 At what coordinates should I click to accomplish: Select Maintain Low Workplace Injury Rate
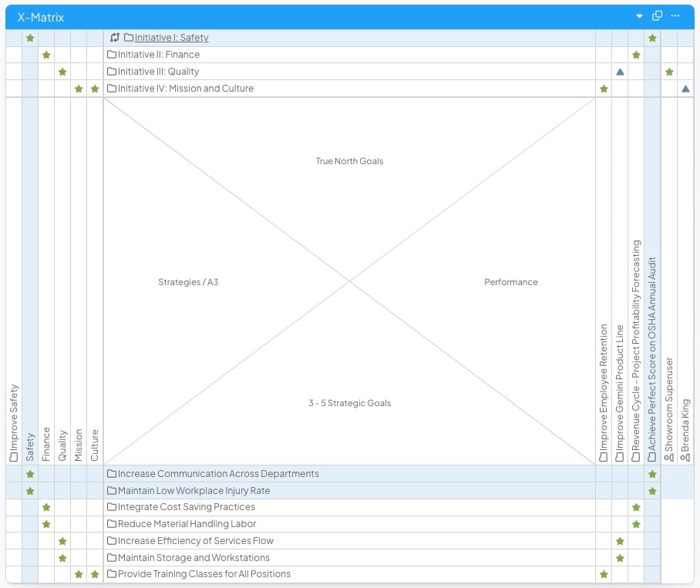[x=194, y=491]
